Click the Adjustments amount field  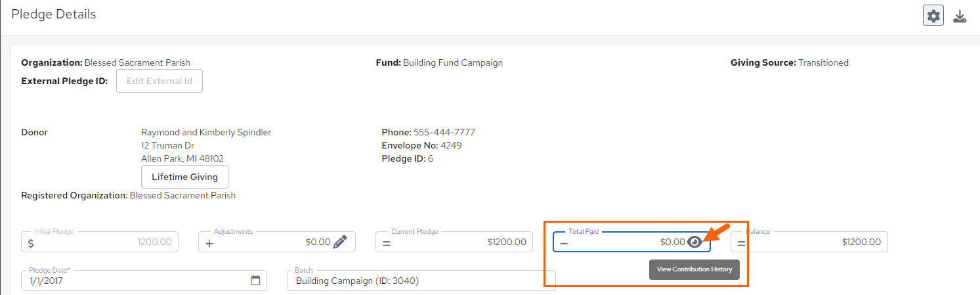pos(276,242)
